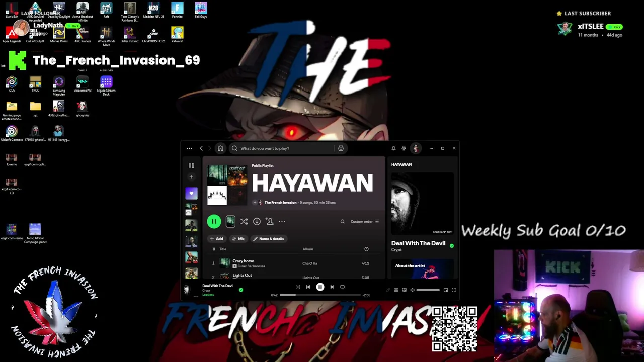The width and height of the screenshot is (644, 362).
Task: Select the Lights Out track row
Action: pyautogui.click(x=293, y=276)
